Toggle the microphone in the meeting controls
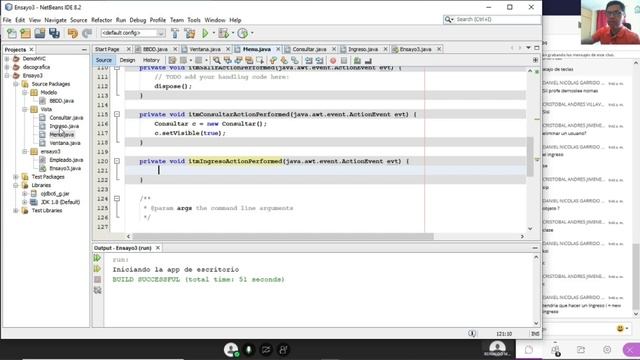640x360 pixels. pyautogui.click(x=248, y=350)
